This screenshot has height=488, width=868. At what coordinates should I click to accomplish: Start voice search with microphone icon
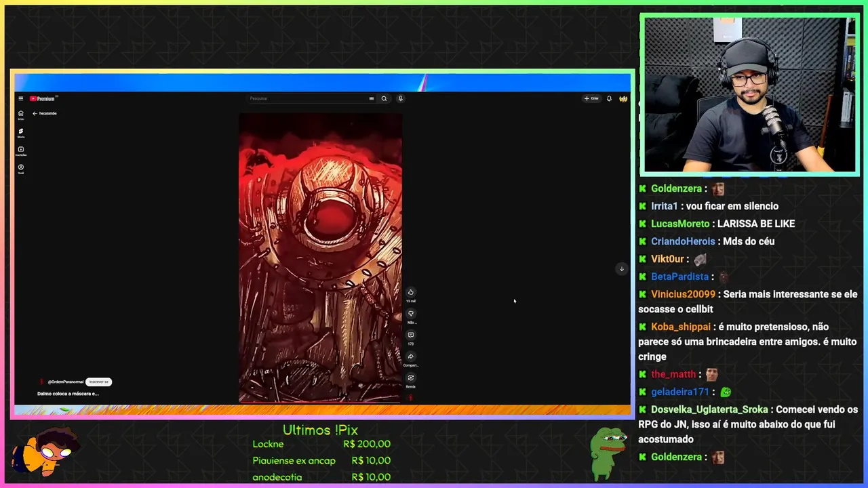[400, 98]
